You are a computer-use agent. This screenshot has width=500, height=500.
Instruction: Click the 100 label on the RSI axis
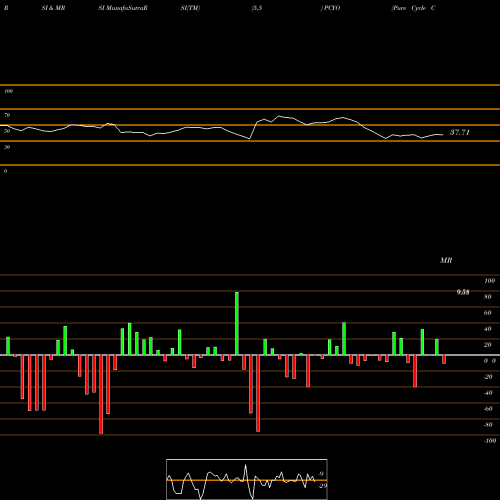(x=8, y=91)
